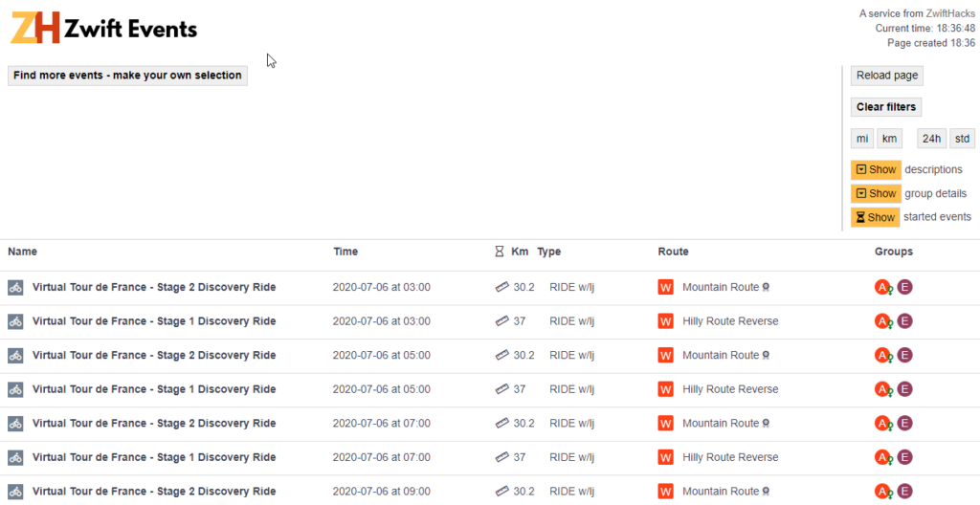This screenshot has height=505, width=980.
Task: Click the '2020-07-06 at 09:00' time cell
Action: pyautogui.click(x=381, y=492)
